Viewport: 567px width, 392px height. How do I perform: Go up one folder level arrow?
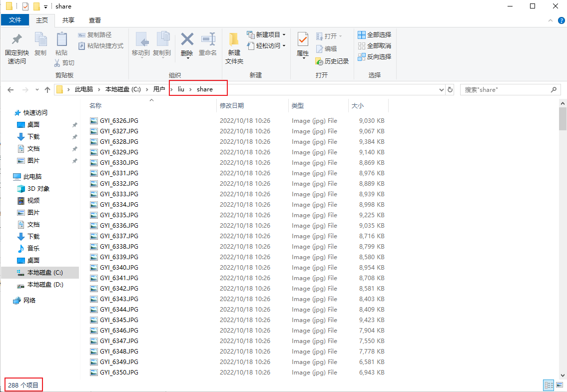47,90
